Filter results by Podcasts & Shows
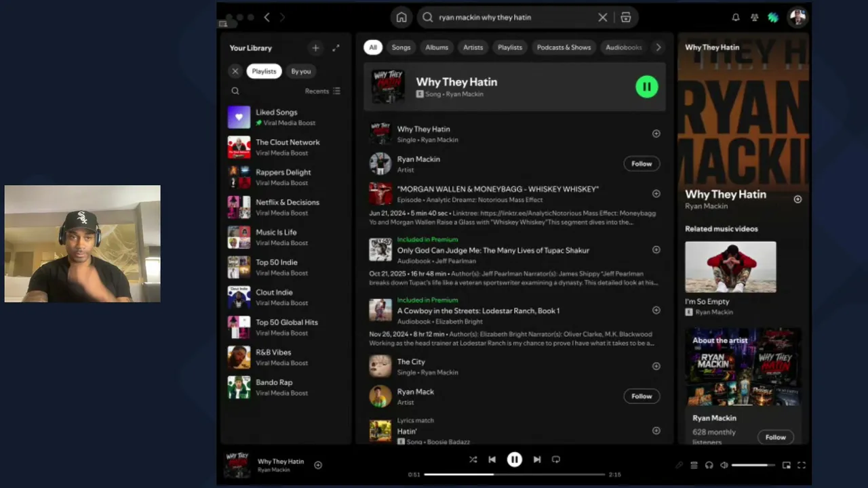This screenshot has width=868, height=488. tap(564, 47)
